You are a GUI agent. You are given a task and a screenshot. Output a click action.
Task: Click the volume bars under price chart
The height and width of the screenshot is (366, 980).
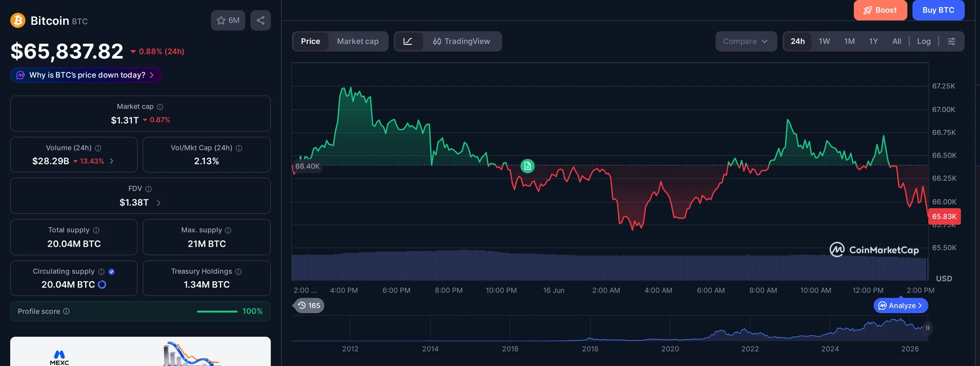[x=610, y=265]
